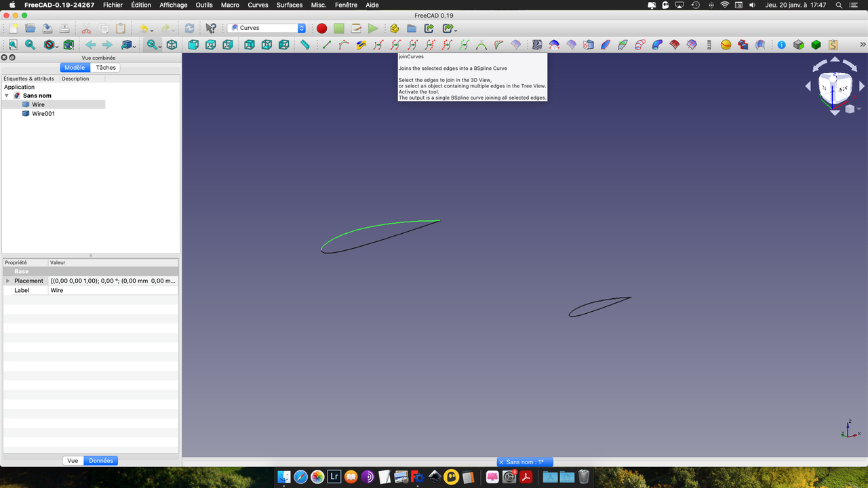
Task: Click the Label value field Wire
Action: point(113,290)
